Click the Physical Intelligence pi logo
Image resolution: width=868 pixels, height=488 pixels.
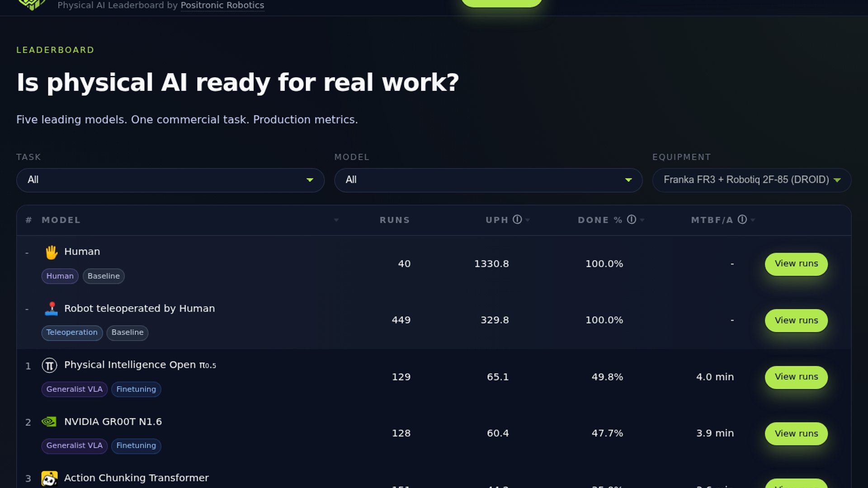(49, 365)
